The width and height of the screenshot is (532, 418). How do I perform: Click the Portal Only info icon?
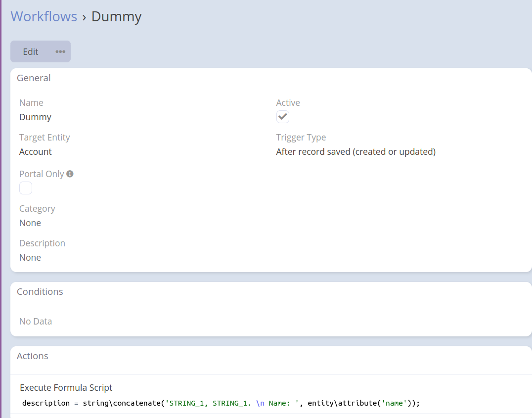[70, 174]
